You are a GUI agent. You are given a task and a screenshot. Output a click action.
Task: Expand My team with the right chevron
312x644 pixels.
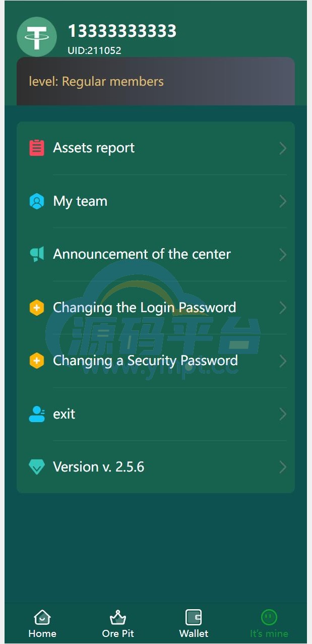(283, 201)
